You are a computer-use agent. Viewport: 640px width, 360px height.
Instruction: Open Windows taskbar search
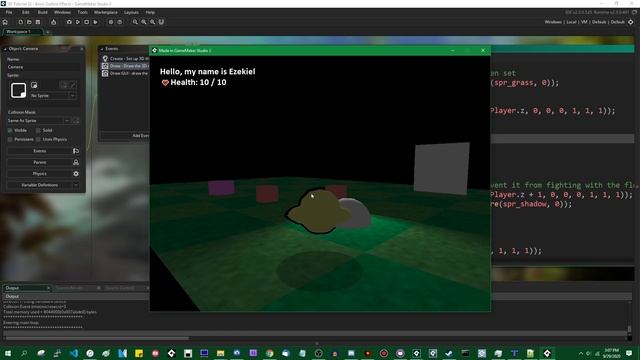click(24, 353)
